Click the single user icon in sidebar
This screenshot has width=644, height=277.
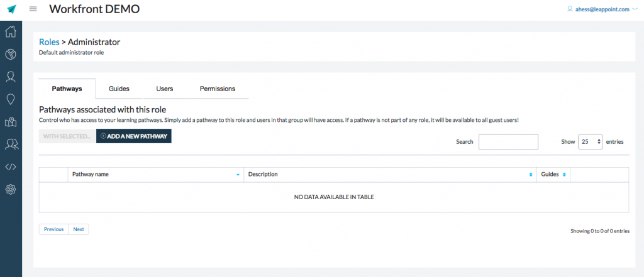[11, 77]
